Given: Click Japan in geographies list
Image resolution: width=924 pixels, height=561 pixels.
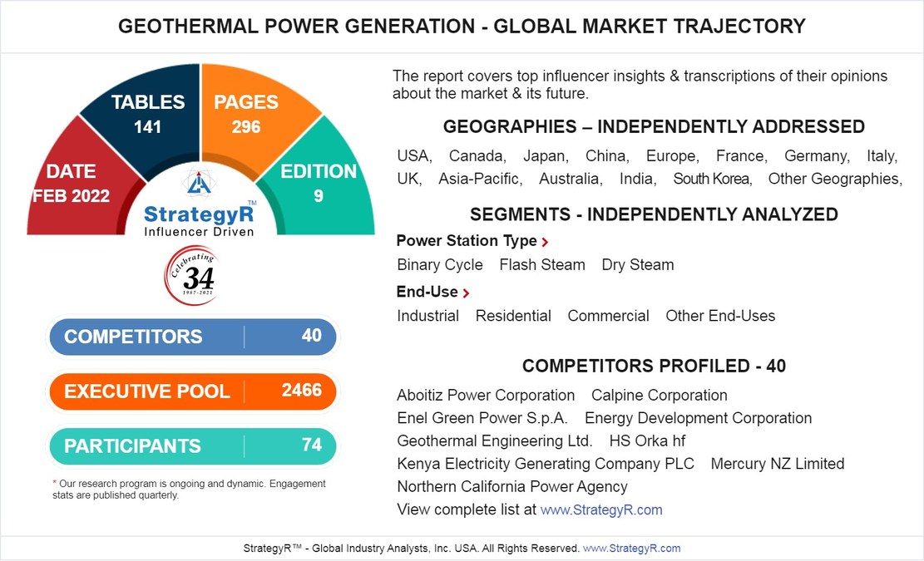Looking at the screenshot, I should coord(546,156).
